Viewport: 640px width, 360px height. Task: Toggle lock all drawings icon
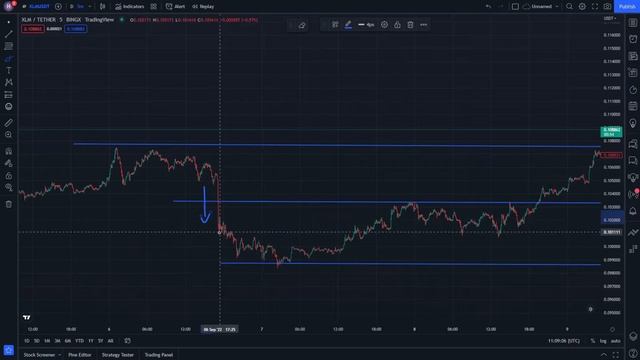click(9, 176)
